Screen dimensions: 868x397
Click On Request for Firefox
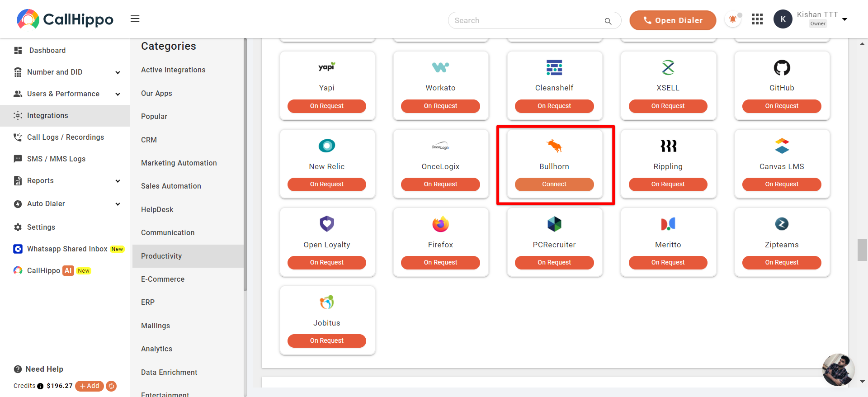[440, 263]
